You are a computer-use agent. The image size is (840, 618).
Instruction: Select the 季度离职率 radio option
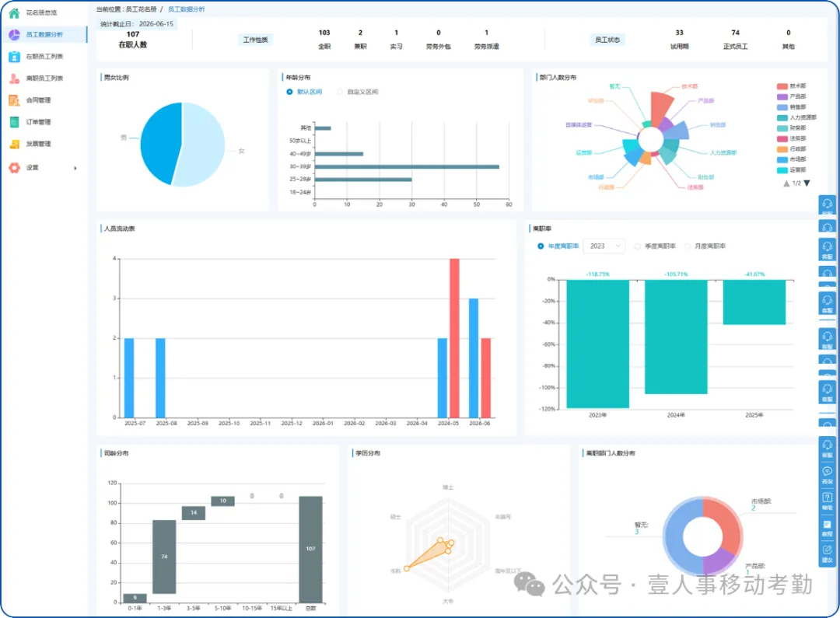[637, 246]
